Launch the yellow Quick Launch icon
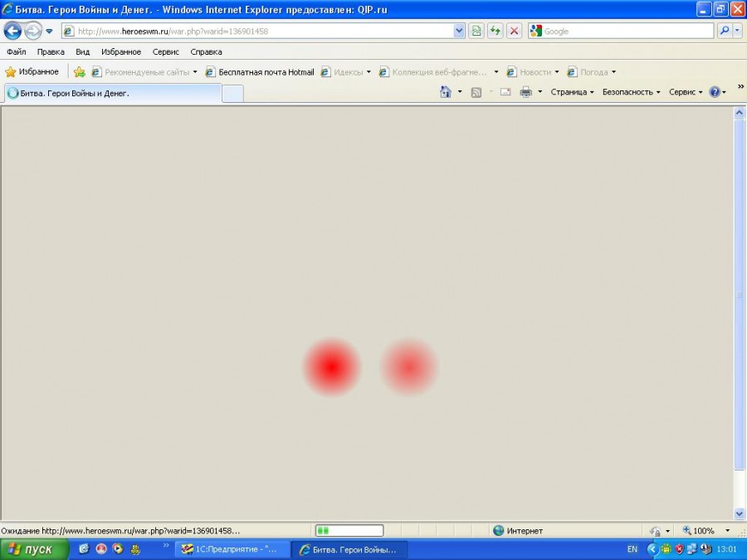This screenshot has height=560, width=747. pyautogui.click(x=135, y=549)
